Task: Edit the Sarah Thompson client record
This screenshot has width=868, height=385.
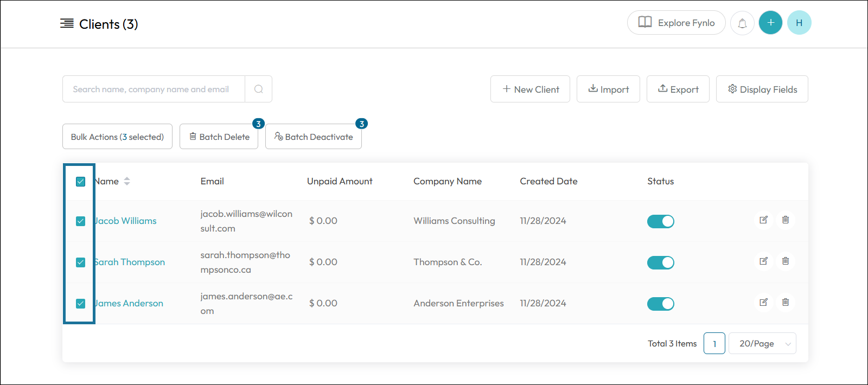Action: (763, 261)
